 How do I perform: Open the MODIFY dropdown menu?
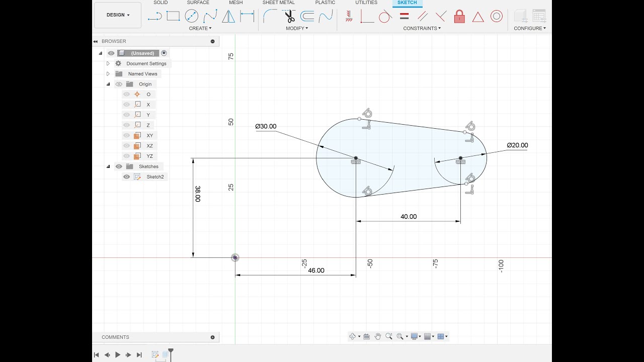point(297,28)
